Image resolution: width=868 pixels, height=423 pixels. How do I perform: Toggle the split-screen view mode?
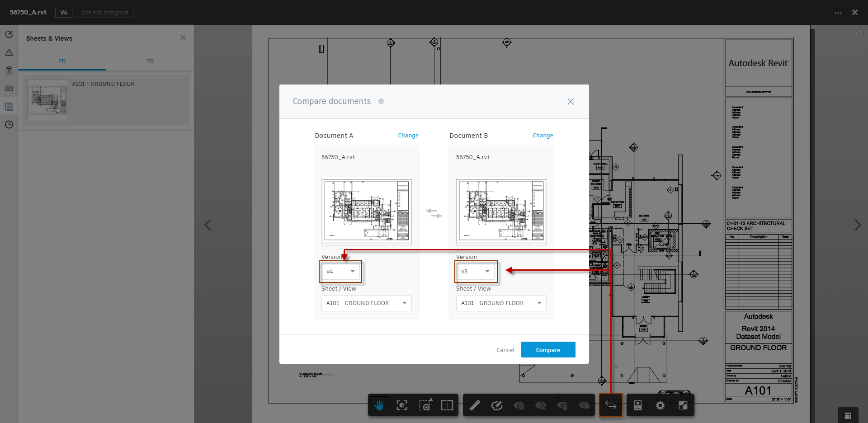point(447,405)
